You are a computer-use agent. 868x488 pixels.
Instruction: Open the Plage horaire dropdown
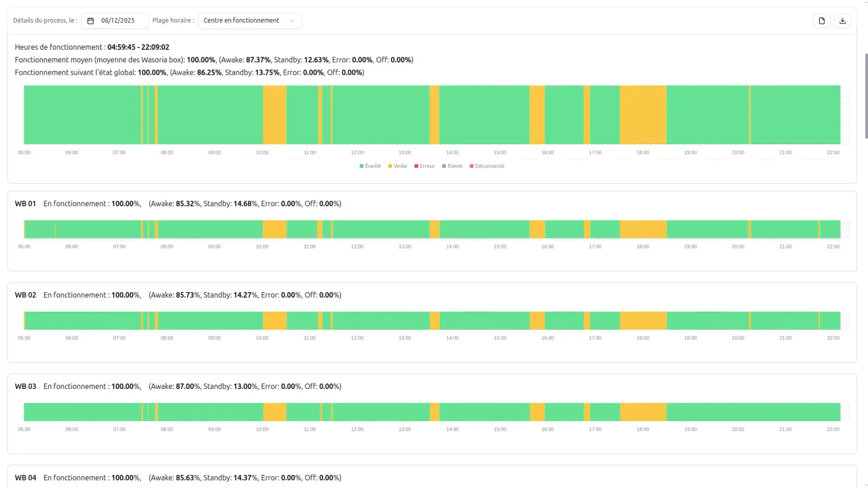[x=249, y=20]
